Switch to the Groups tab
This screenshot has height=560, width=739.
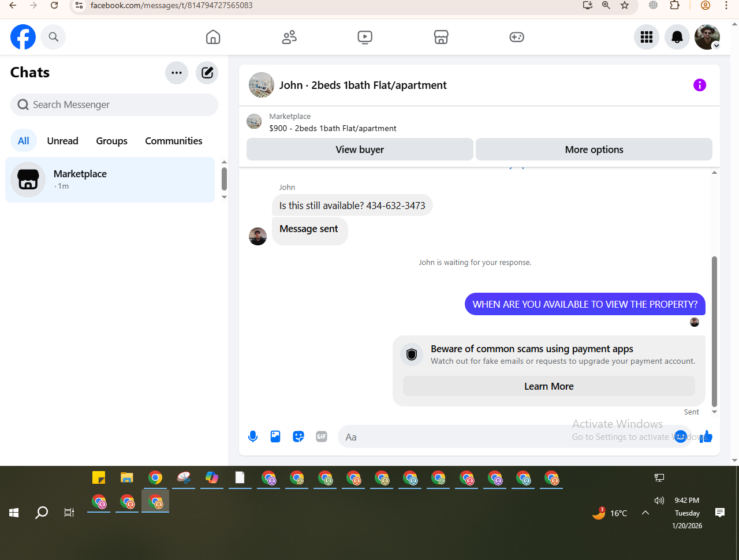click(112, 141)
